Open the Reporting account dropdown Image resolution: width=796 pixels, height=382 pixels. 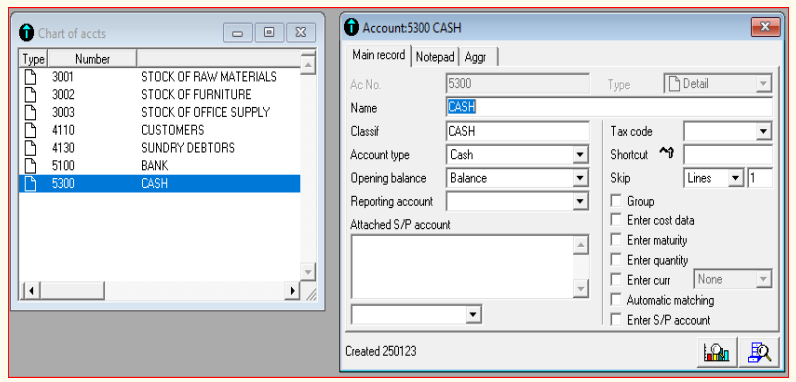[x=580, y=202]
